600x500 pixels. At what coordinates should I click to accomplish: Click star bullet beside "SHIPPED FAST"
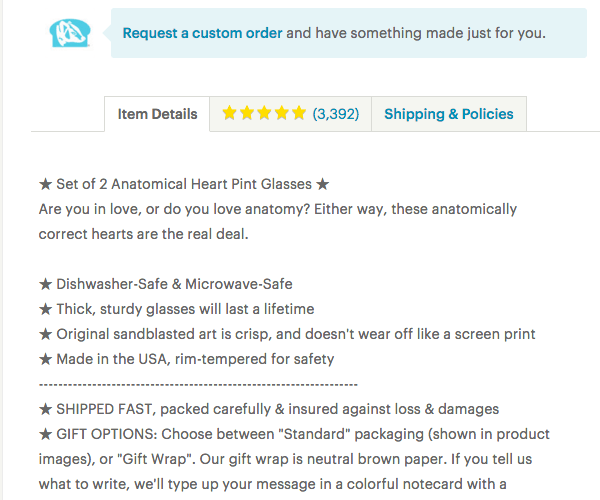[x=46, y=409]
